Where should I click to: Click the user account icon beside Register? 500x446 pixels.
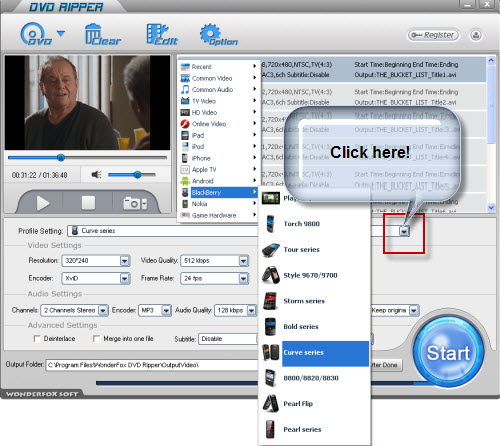coord(476,35)
